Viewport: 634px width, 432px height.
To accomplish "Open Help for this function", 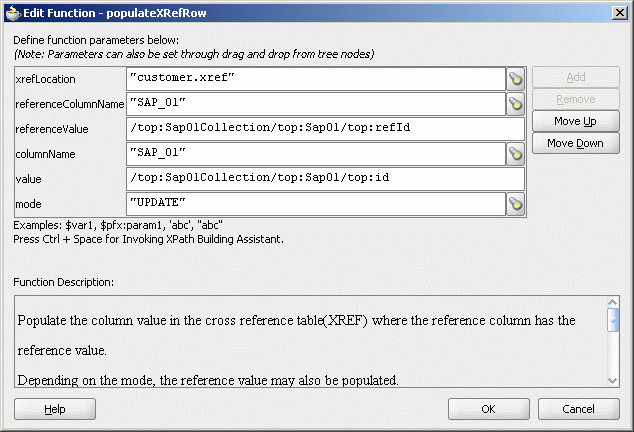I will click(x=55, y=409).
